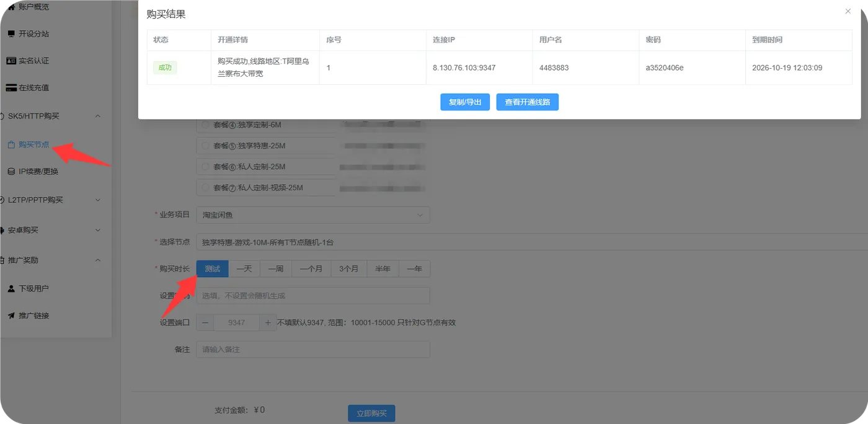Click the 下级用户 person icon

pyautogui.click(x=11, y=288)
